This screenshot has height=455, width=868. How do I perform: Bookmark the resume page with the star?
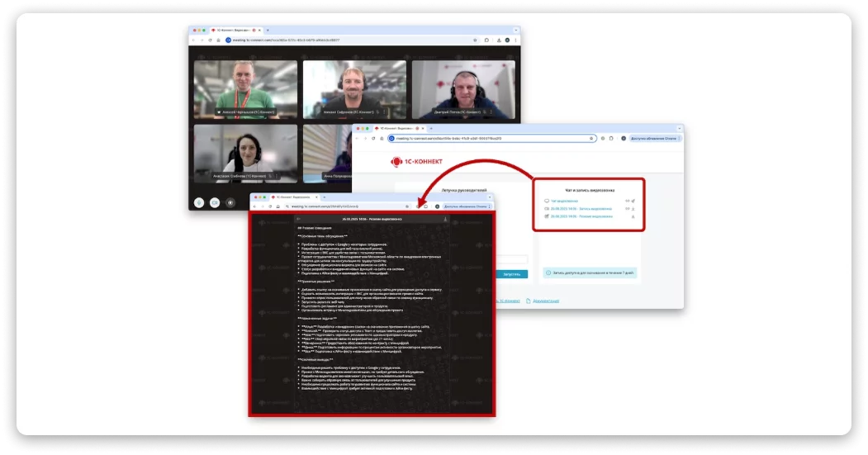click(x=407, y=206)
